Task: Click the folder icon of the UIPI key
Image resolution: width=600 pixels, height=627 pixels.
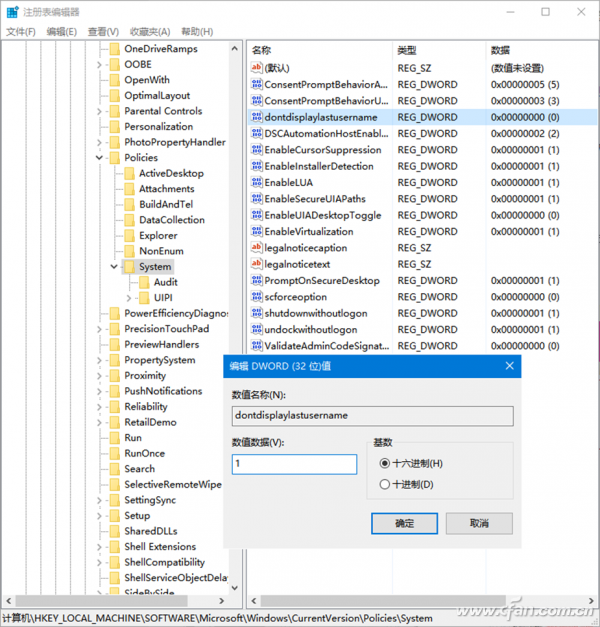Action: [144, 298]
